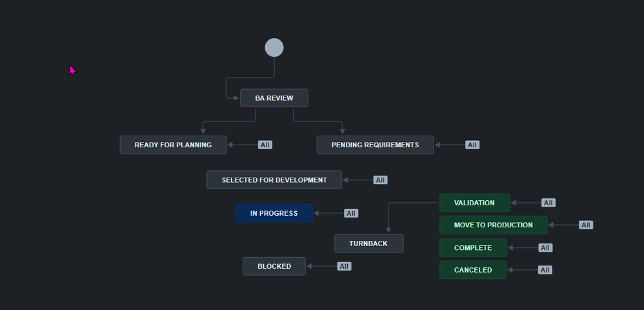Click the All tag beside CANCELED
The image size is (644, 310).
(545, 270)
